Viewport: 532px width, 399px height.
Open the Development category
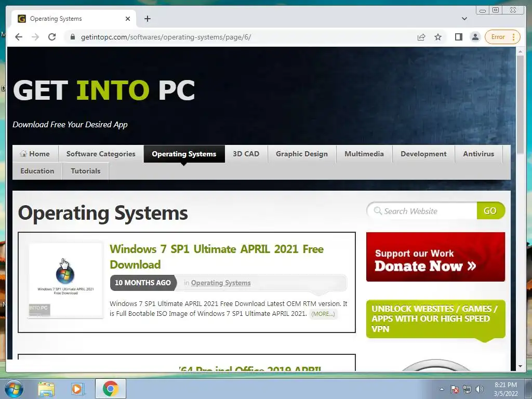click(423, 154)
